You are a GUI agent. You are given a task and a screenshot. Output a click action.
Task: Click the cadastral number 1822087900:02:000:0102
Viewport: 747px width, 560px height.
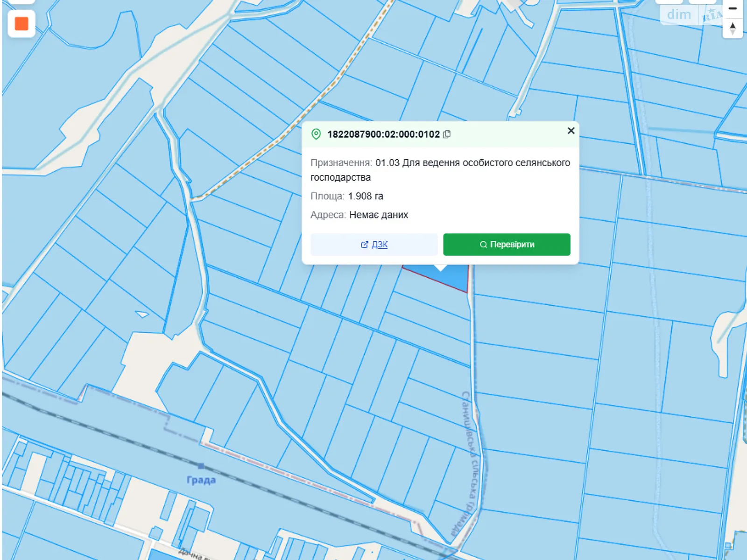[383, 134]
